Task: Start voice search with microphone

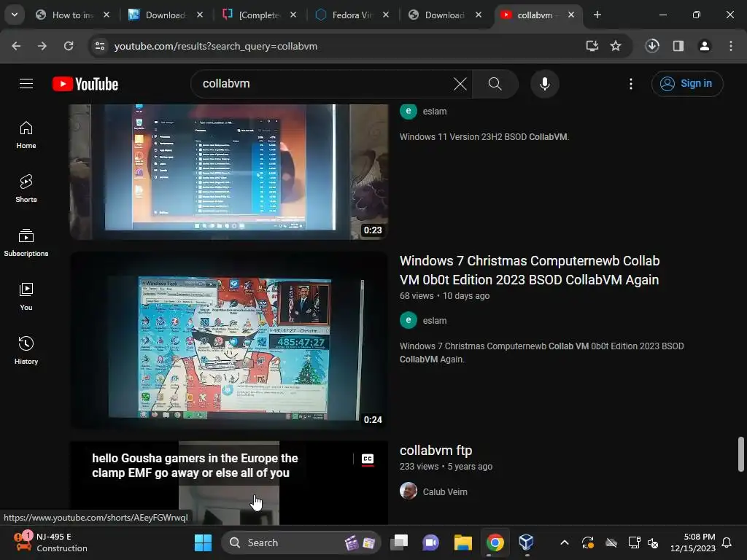Action: pyautogui.click(x=544, y=84)
